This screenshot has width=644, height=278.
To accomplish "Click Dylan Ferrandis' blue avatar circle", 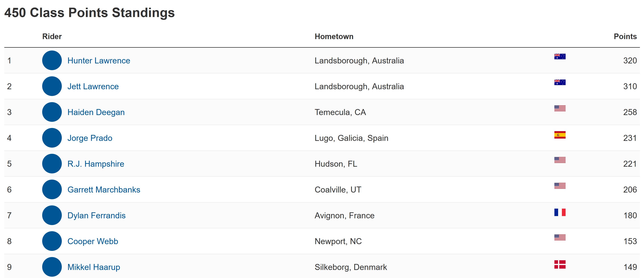I will point(52,215).
